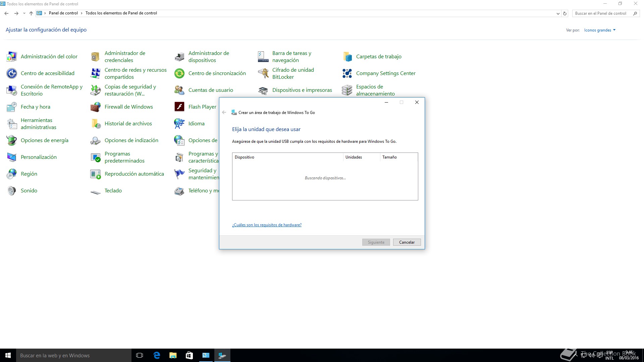644x362 pixels.
Task: Go forward in Control Panel navigation
Action: point(16,13)
